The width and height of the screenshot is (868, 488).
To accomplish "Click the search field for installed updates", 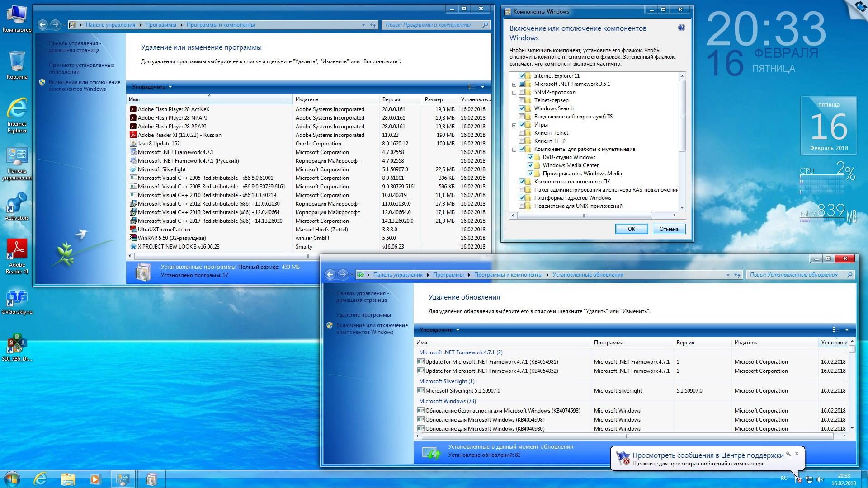I will click(x=796, y=274).
